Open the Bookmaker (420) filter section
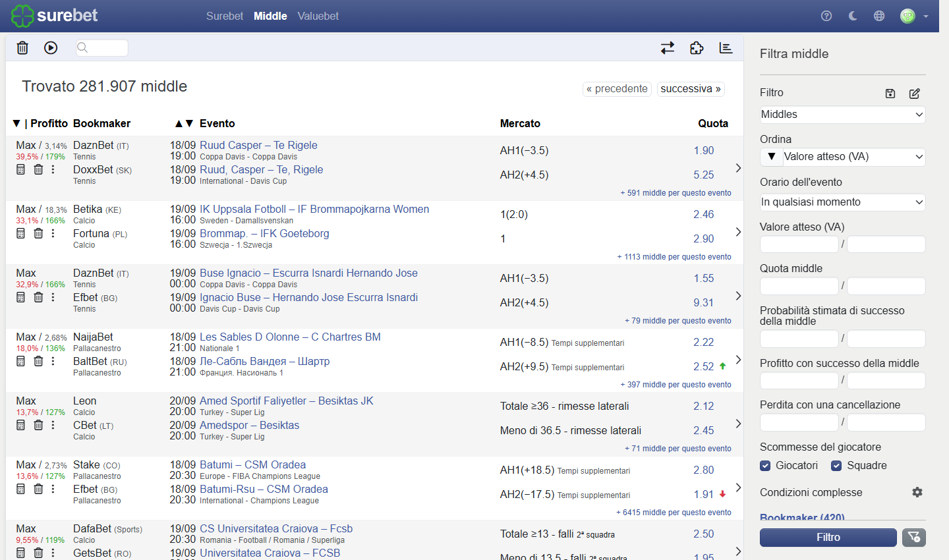Viewport: 949px width, 560px height. point(802,518)
